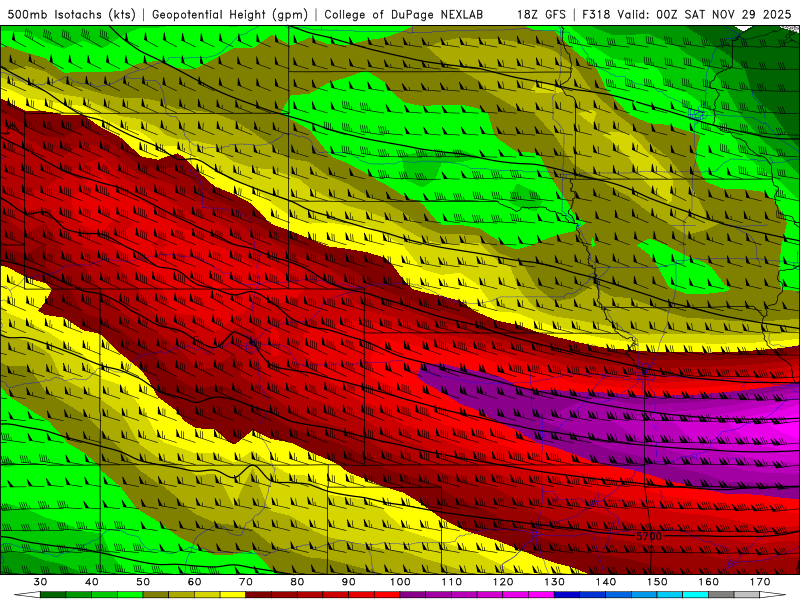Click the legend value 140
The image size is (800, 600).
coord(606,582)
